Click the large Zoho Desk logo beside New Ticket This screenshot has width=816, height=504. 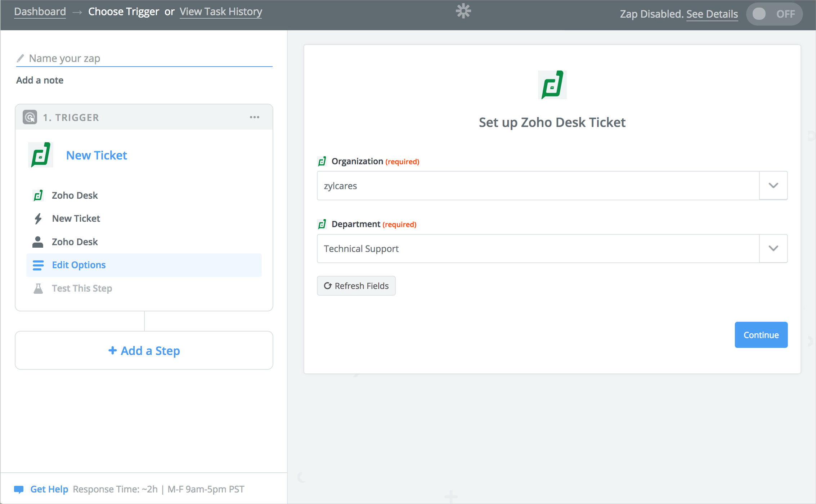pyautogui.click(x=41, y=155)
